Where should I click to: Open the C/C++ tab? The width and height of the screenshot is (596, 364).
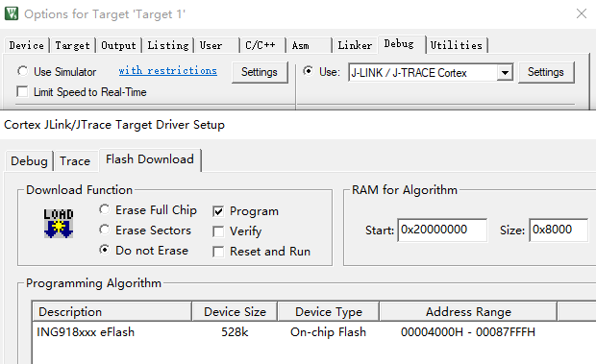pyautogui.click(x=262, y=45)
